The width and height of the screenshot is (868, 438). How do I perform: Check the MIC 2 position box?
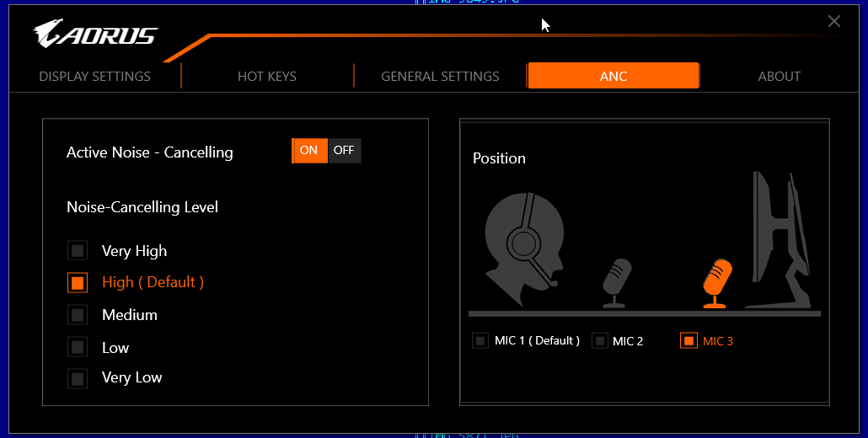pyautogui.click(x=600, y=341)
